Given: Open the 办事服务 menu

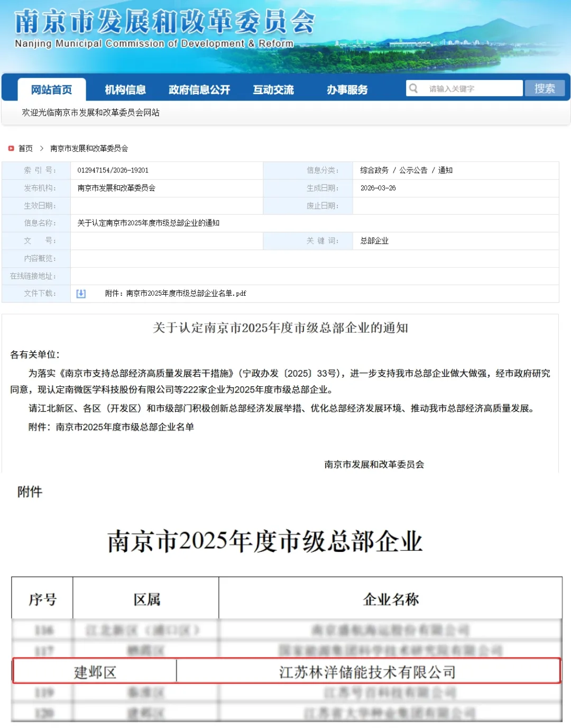Looking at the screenshot, I should coord(347,90).
